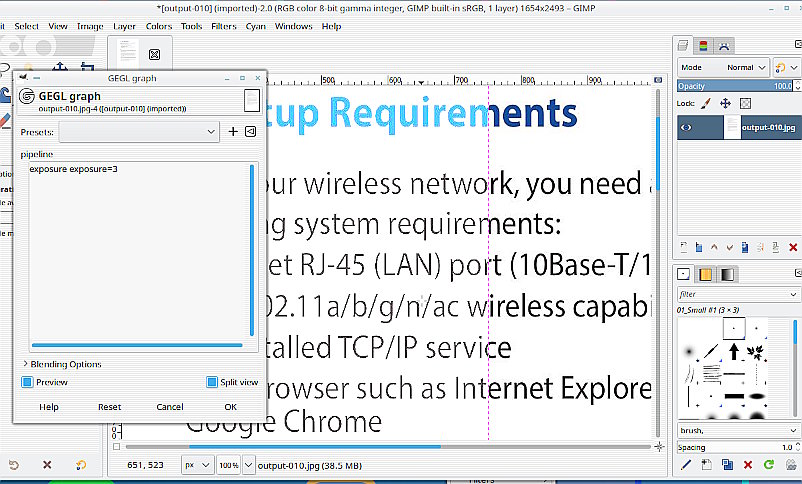Duplicate the selected brush
Screen dimensions: 802x484
pyautogui.click(x=727, y=465)
